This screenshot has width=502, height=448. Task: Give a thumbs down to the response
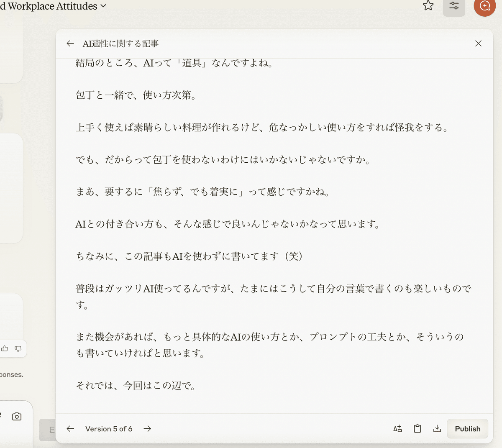click(x=18, y=348)
